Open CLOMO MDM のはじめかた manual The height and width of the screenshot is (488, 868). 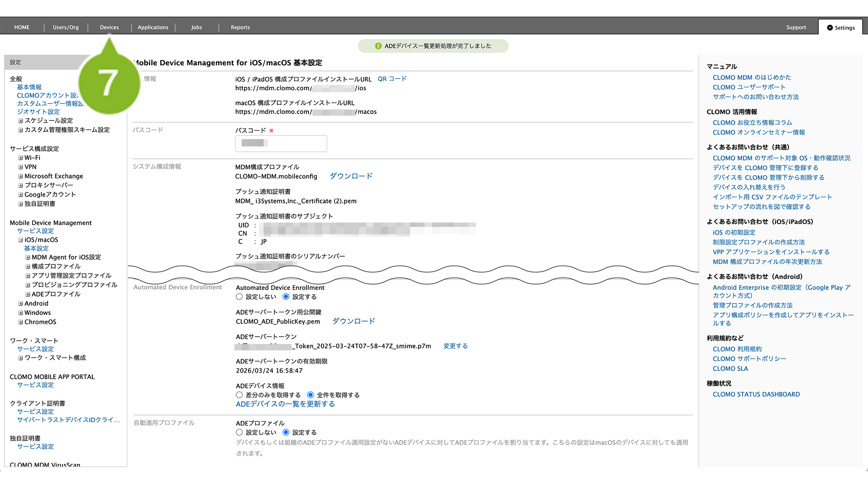(752, 78)
